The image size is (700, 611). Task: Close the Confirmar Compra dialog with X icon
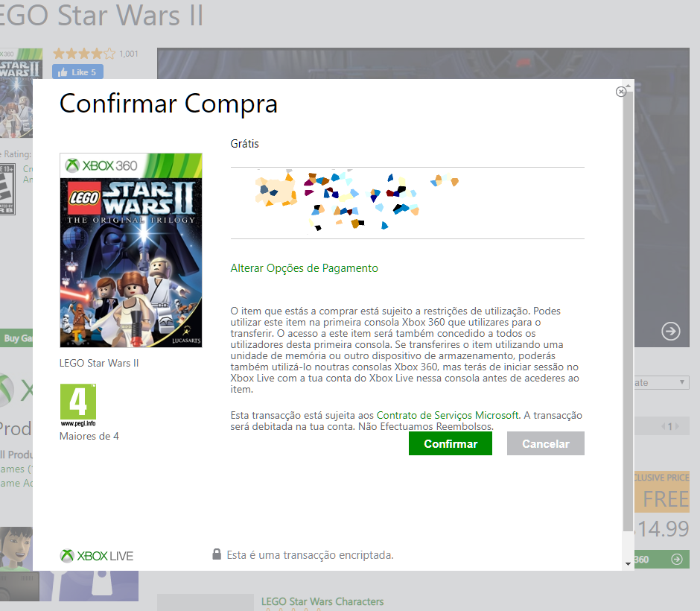pyautogui.click(x=620, y=92)
